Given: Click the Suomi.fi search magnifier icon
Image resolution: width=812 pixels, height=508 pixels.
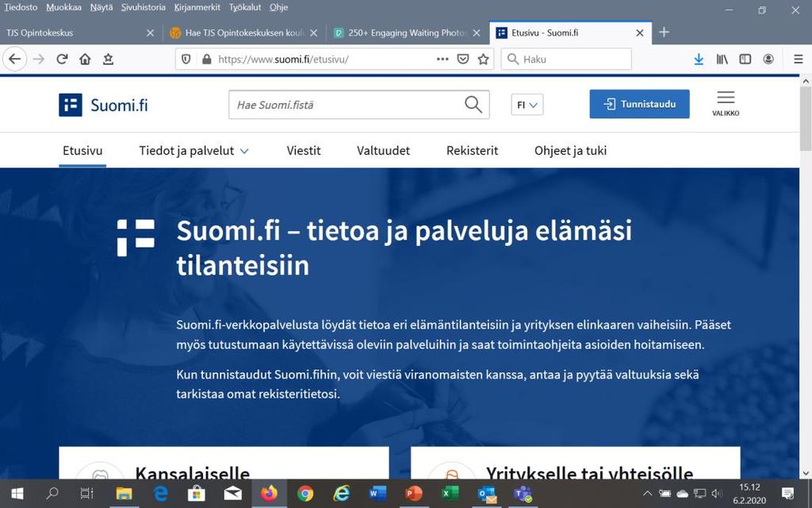Looking at the screenshot, I should (x=473, y=104).
